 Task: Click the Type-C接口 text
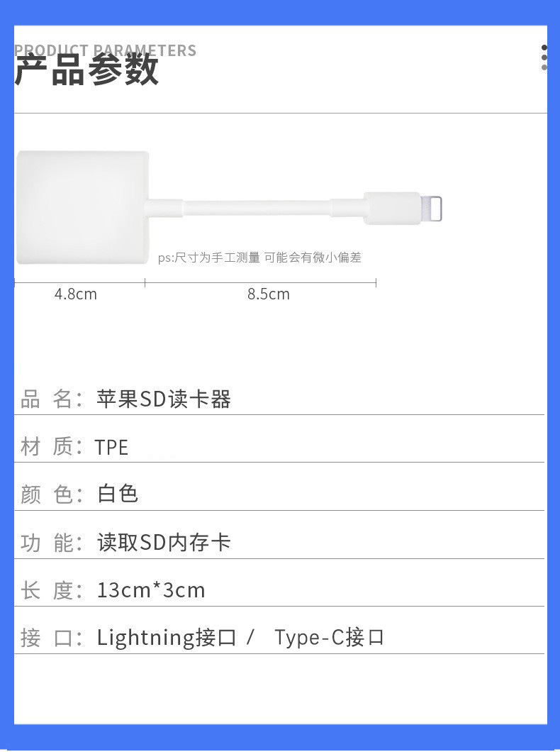(329, 638)
